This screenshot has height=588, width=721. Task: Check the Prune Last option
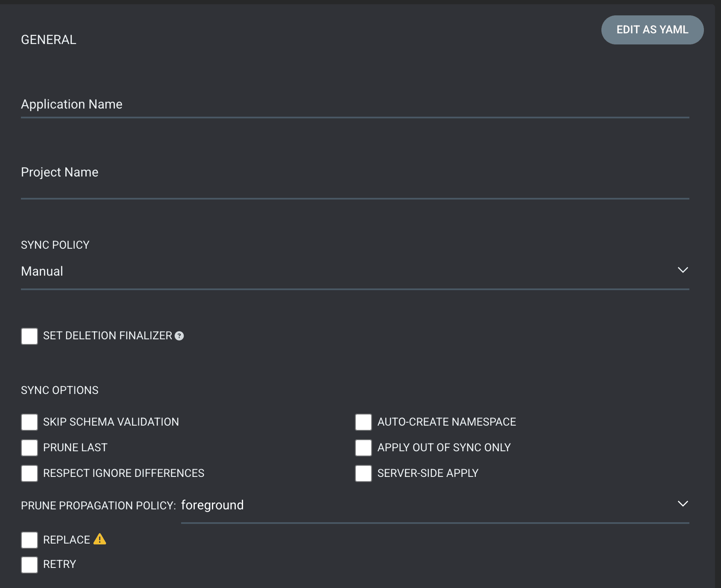29,448
